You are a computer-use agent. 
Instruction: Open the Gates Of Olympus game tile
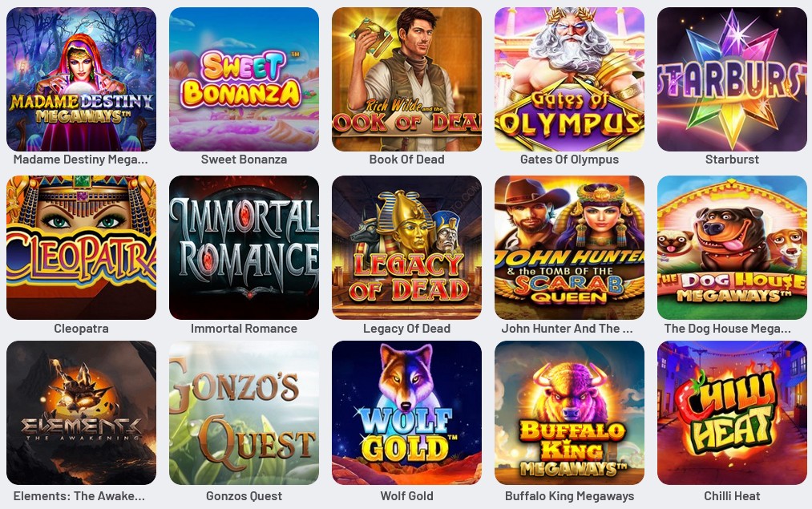(x=569, y=79)
